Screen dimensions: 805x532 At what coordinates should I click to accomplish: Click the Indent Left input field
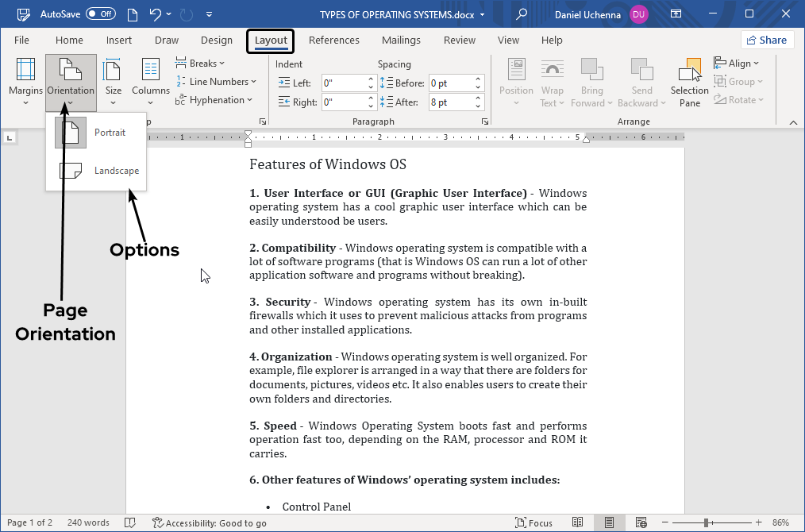click(x=344, y=82)
